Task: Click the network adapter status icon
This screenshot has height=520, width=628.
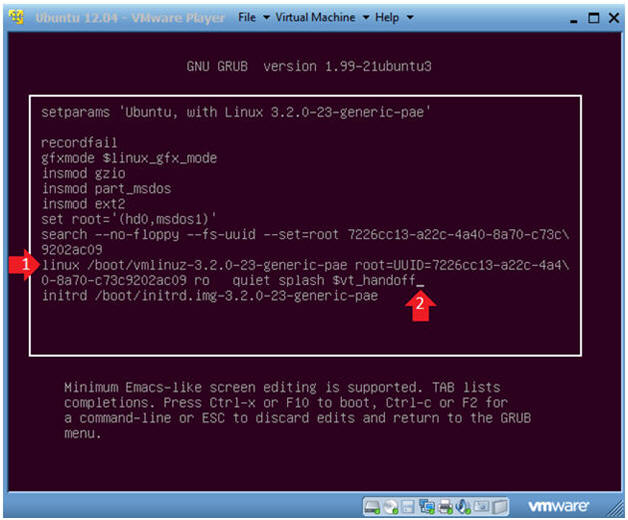Action: coord(427,506)
